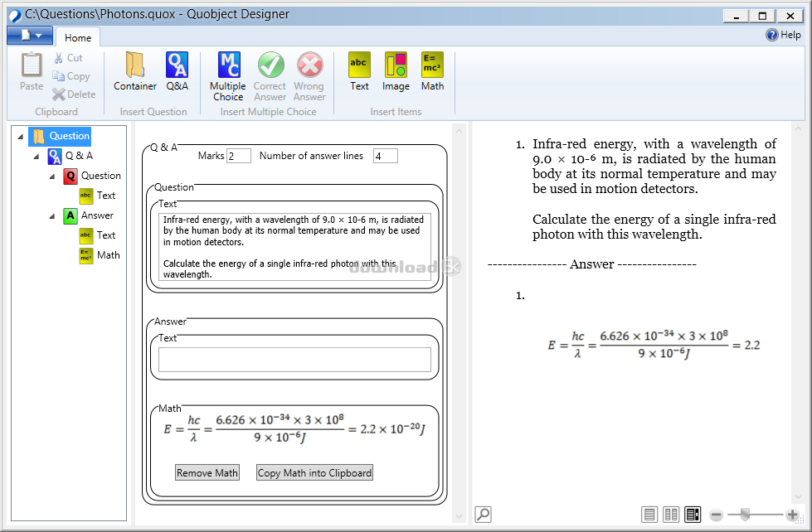Open the application file menu dropdown
The image size is (812, 532).
pos(30,35)
